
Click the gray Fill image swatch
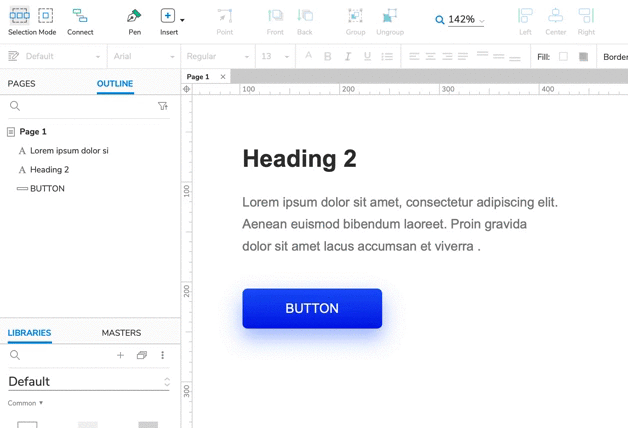tap(584, 56)
